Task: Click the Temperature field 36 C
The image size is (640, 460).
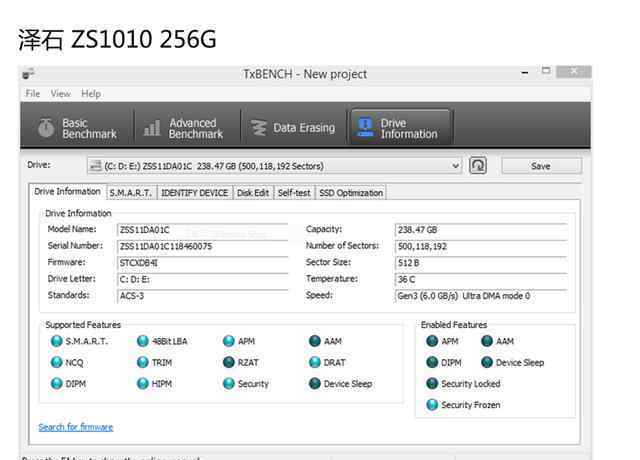Action: click(x=481, y=280)
